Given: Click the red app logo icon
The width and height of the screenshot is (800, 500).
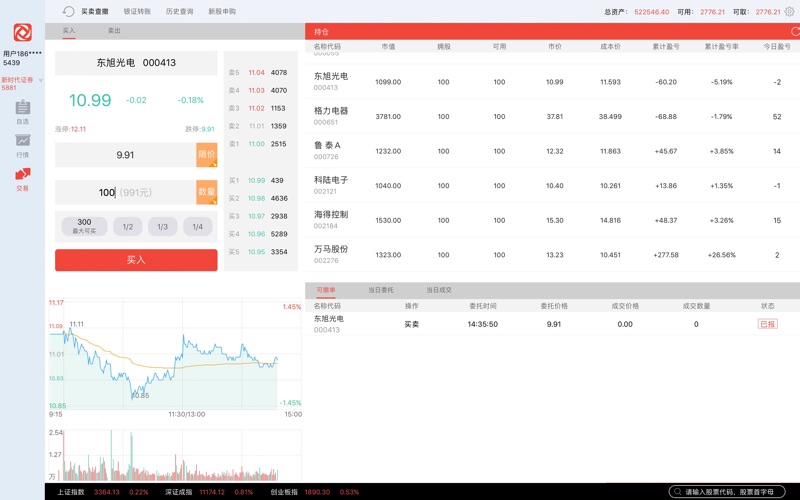Looking at the screenshot, I should 22,32.
